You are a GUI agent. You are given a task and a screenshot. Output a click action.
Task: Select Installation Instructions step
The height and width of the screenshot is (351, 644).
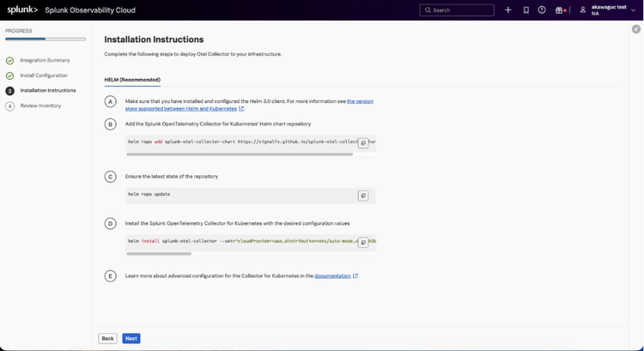[x=48, y=90]
